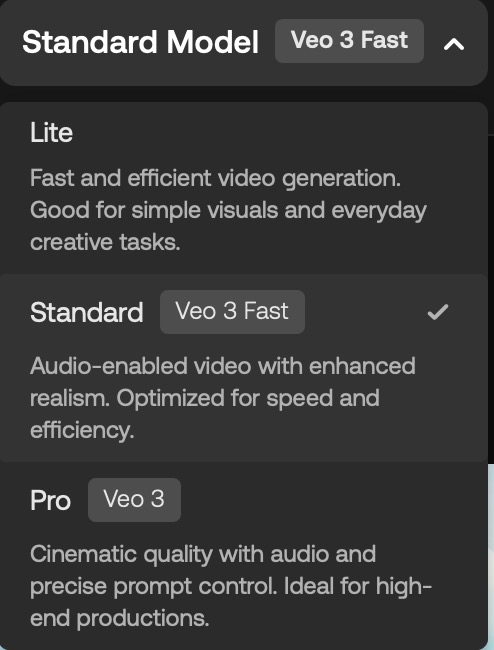Click "realism. Optimized for speed and" line
Screen dimensions: 494x650
click(x=204, y=398)
